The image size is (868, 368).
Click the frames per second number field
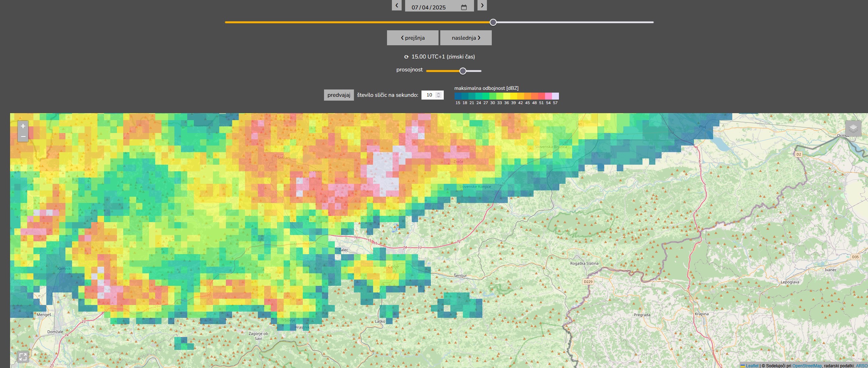429,95
